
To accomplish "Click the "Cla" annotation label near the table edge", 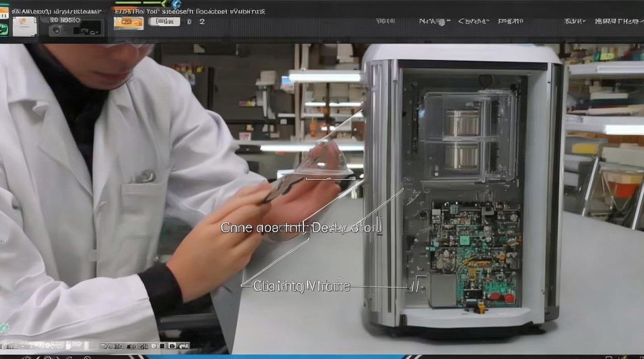I will (264, 286).
